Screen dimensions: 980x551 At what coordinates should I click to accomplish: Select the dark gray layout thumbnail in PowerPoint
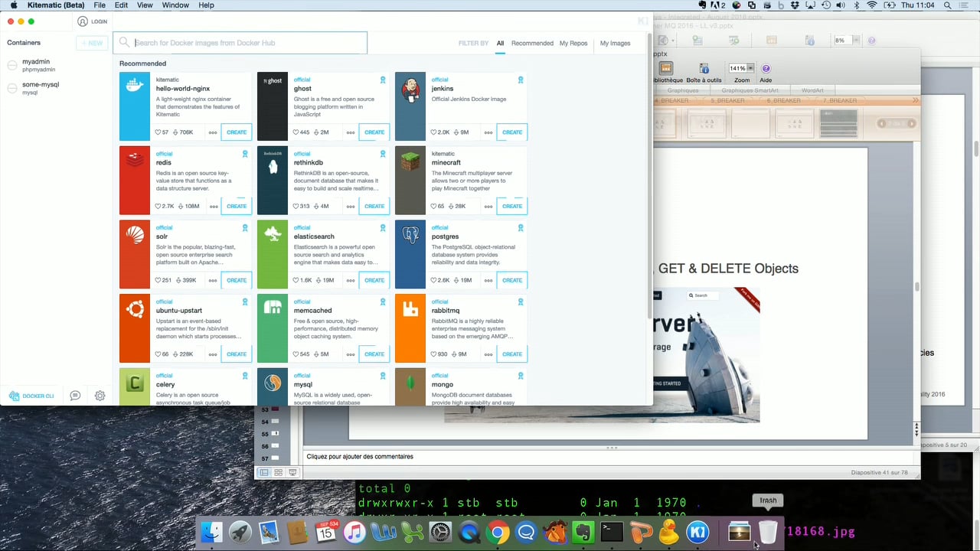[x=838, y=123]
